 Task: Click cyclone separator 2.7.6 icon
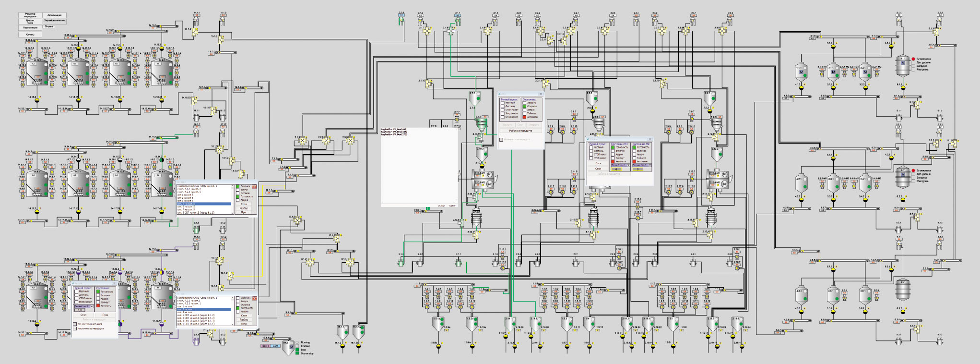tap(481, 125)
